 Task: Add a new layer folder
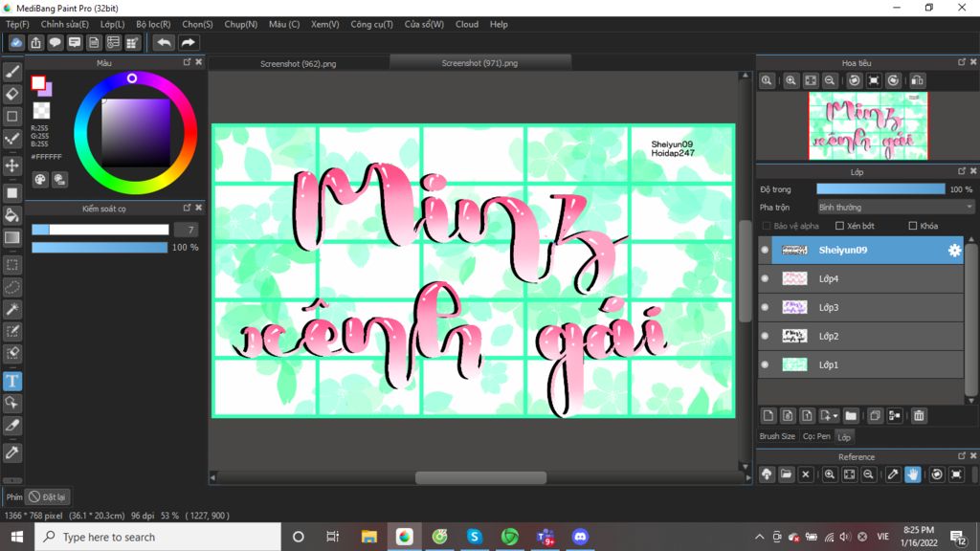pyautogui.click(x=851, y=415)
